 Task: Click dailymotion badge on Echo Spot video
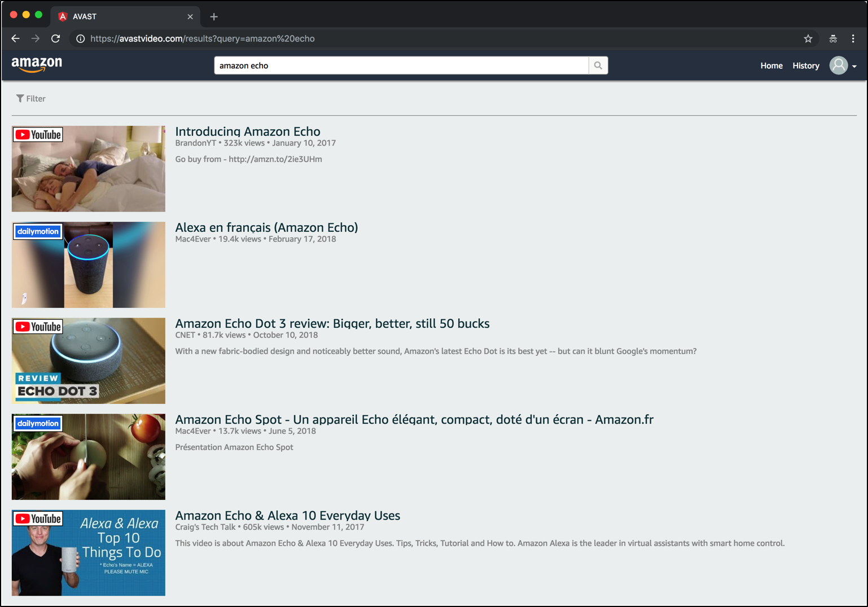(x=38, y=423)
